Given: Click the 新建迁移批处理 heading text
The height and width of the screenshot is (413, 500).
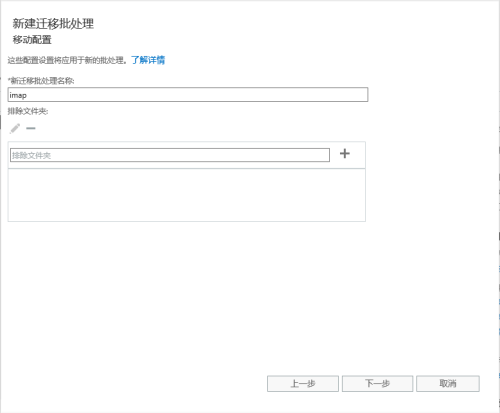Looking at the screenshot, I should click(53, 24).
